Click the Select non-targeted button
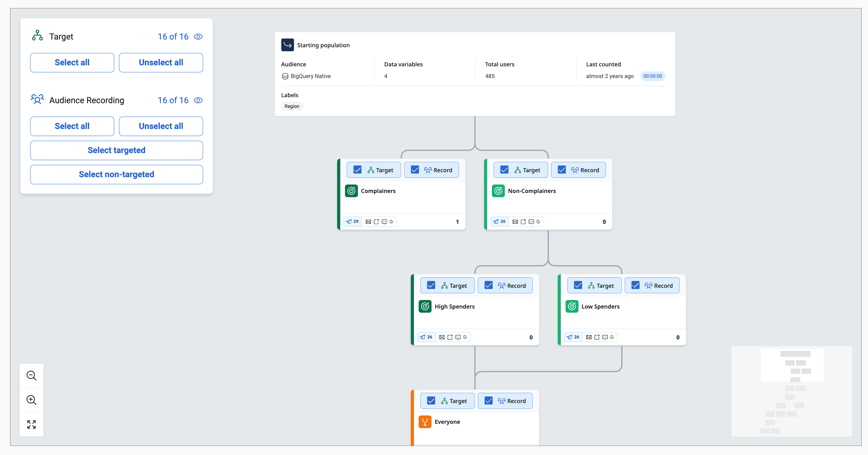 [117, 175]
